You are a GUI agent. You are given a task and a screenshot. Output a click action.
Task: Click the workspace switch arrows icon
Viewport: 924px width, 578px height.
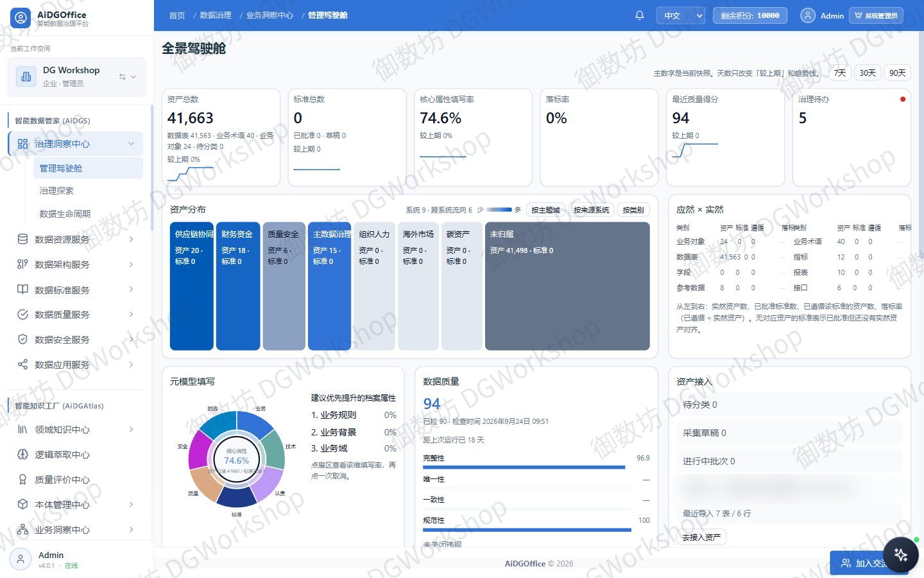click(122, 76)
